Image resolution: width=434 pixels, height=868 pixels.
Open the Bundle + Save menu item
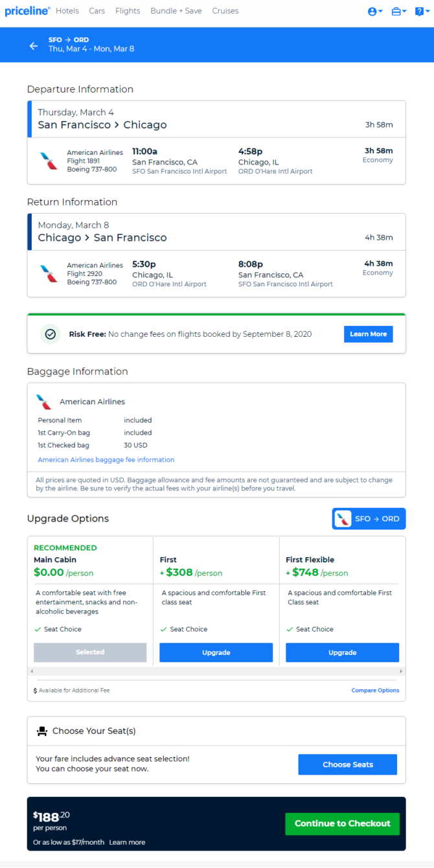tap(176, 11)
